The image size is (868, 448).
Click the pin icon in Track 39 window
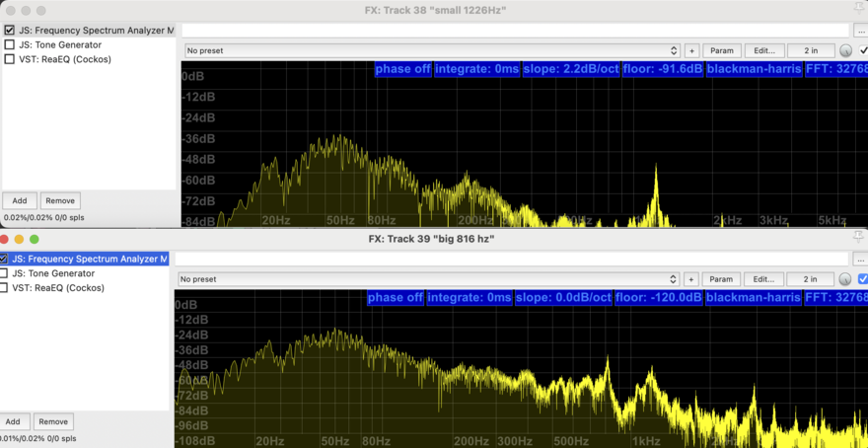coord(859,238)
